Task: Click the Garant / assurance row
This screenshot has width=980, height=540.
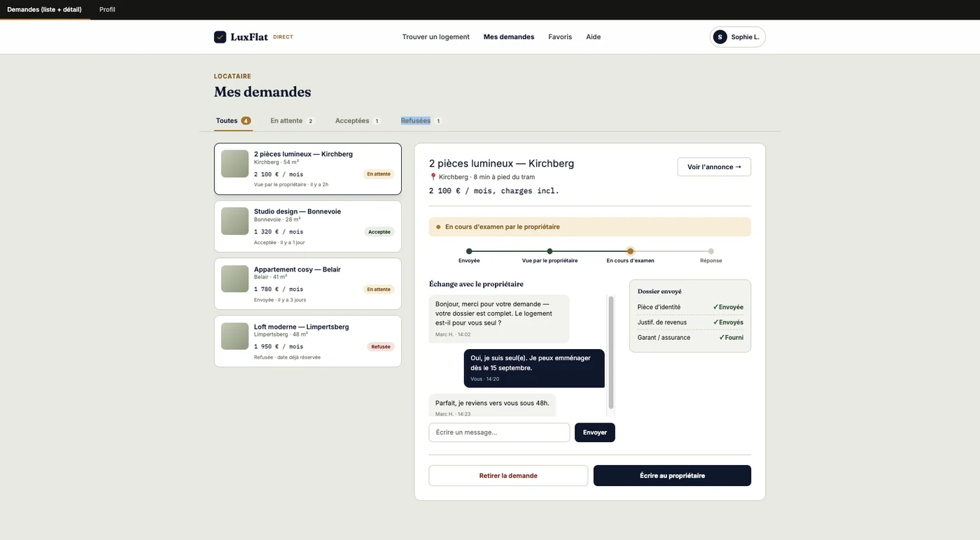Action: [x=690, y=337]
